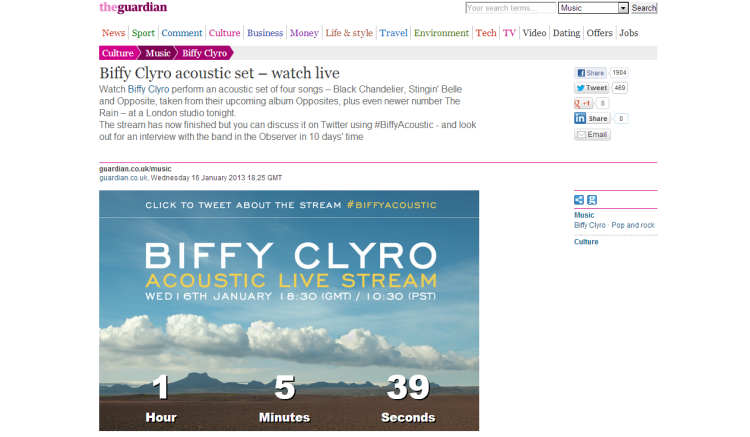Open Biffy Clyro sidebar tag link
The height and width of the screenshot is (437, 750).
tap(590, 225)
